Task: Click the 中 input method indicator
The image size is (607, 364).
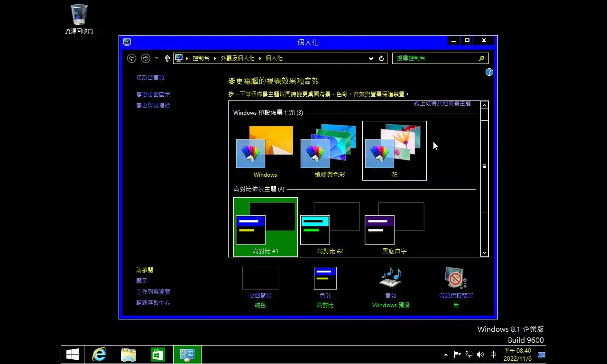Action: 493,355
